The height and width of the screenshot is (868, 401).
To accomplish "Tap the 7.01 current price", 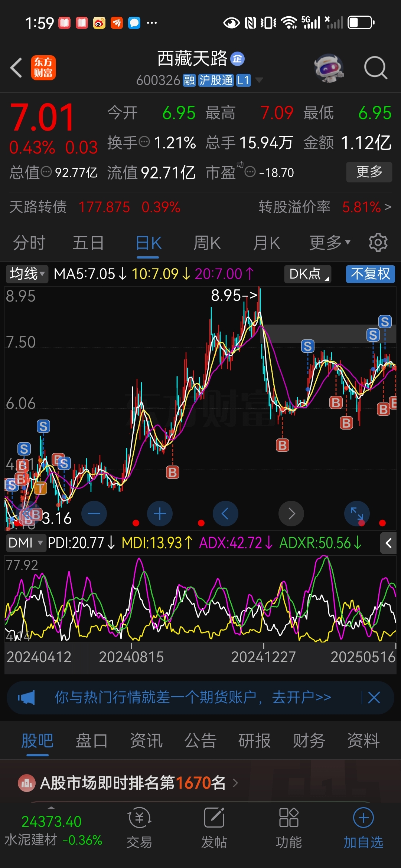I will pyautogui.click(x=42, y=117).
